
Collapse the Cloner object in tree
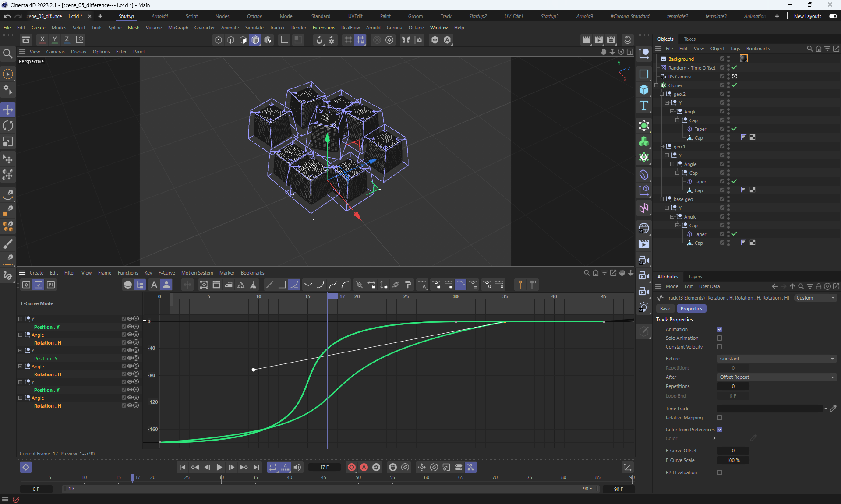tap(657, 85)
